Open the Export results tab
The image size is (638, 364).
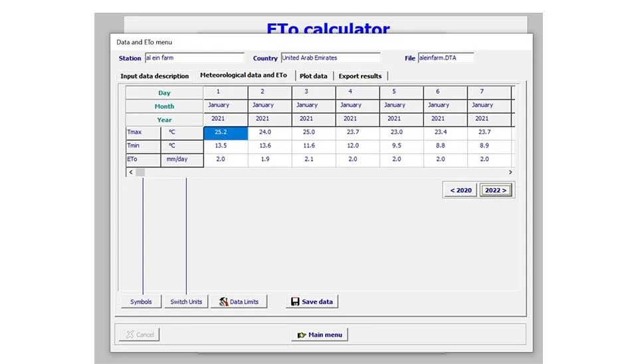pyautogui.click(x=360, y=76)
